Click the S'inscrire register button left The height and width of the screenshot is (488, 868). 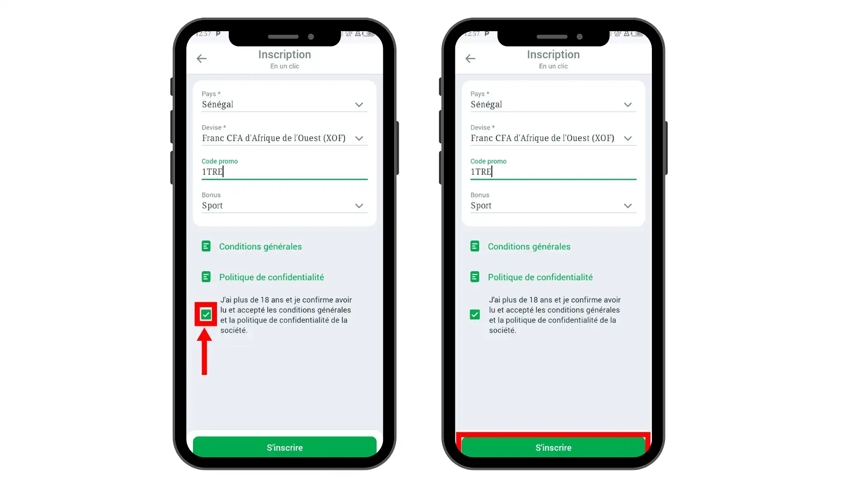pyautogui.click(x=284, y=447)
